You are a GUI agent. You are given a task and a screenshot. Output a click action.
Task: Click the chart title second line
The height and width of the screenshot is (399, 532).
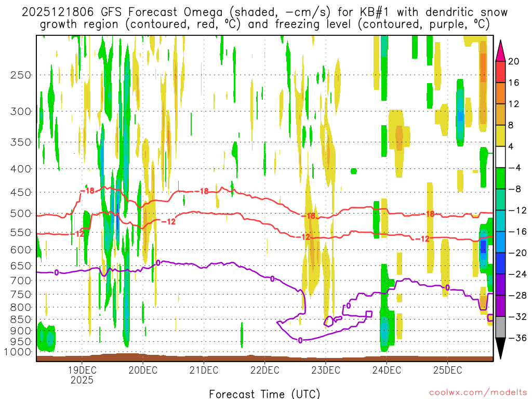(264, 24)
